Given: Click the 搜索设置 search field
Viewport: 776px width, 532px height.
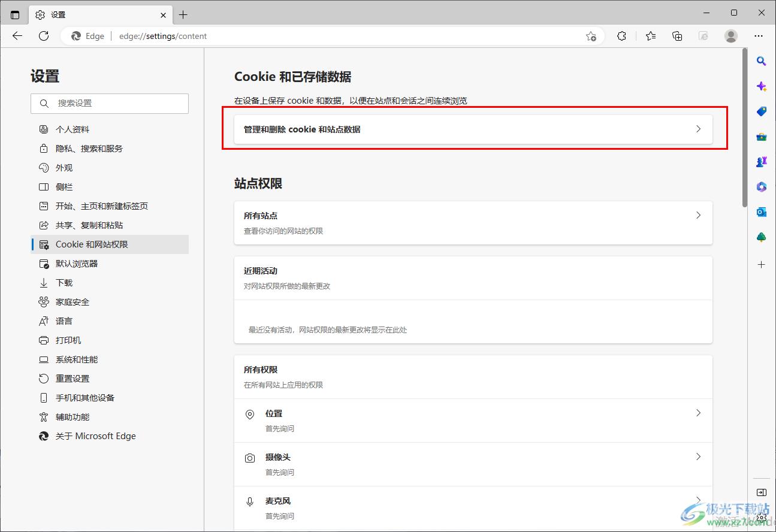Looking at the screenshot, I should click(110, 103).
